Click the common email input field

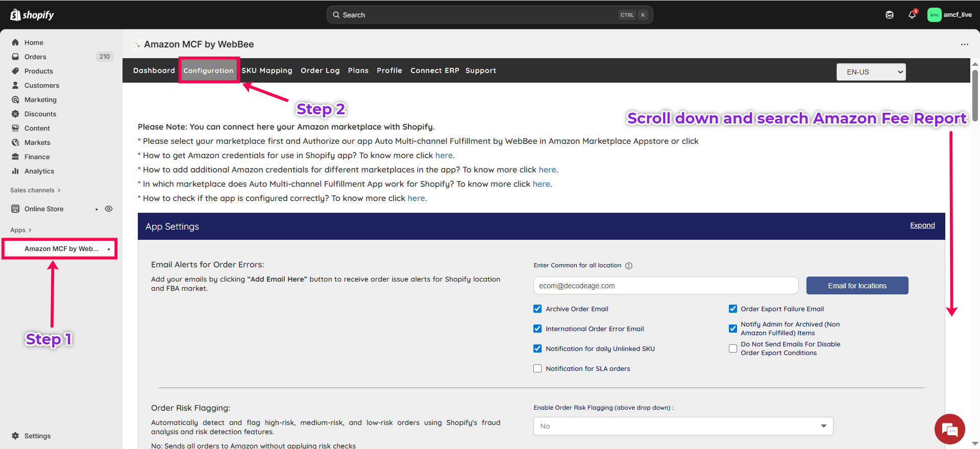(666, 286)
